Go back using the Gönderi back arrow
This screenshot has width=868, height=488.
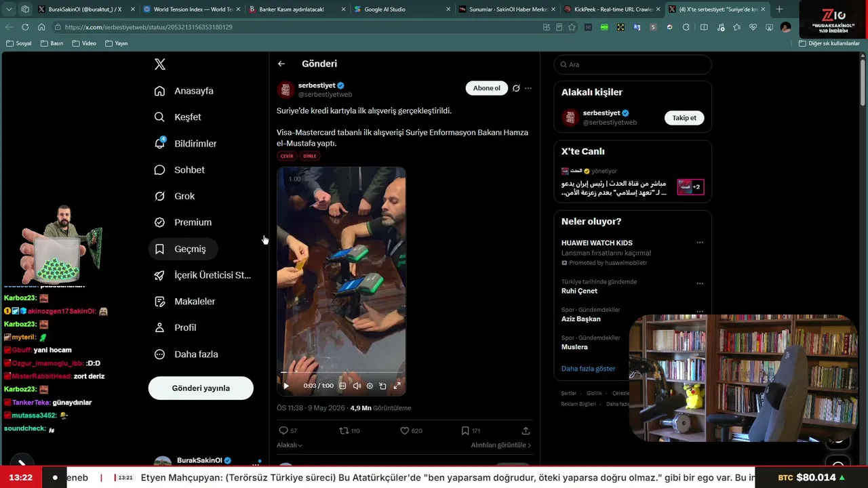point(281,64)
